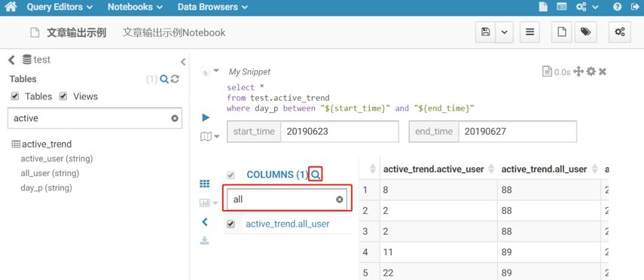Clear the 'all' column filter
This screenshot has height=280, width=644.
click(340, 199)
